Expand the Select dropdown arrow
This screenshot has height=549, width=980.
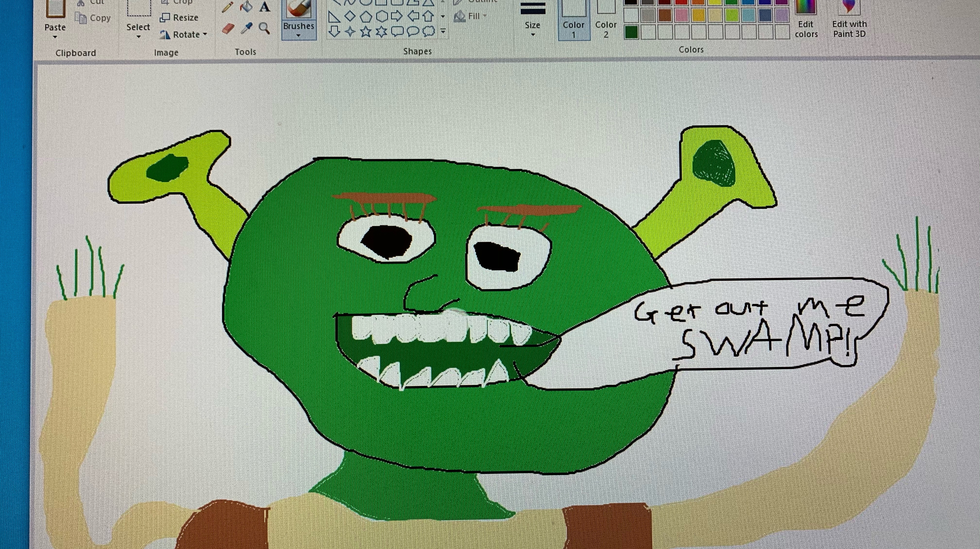pyautogui.click(x=139, y=36)
